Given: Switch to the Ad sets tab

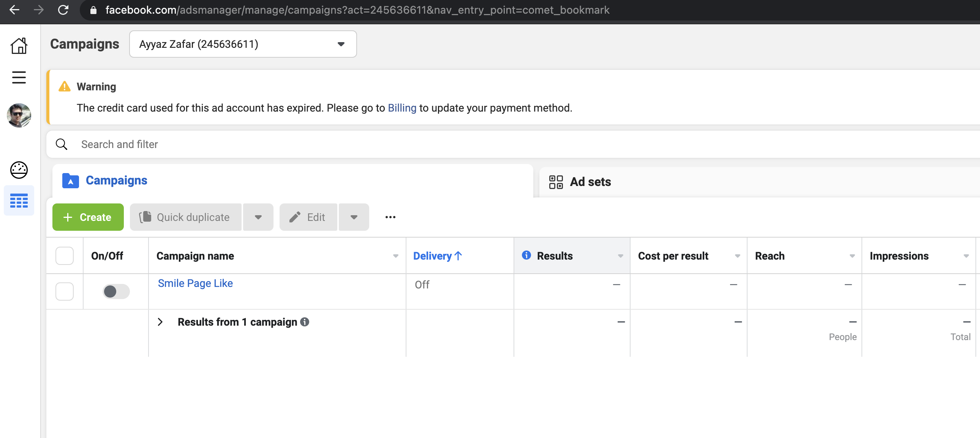Looking at the screenshot, I should [580, 182].
